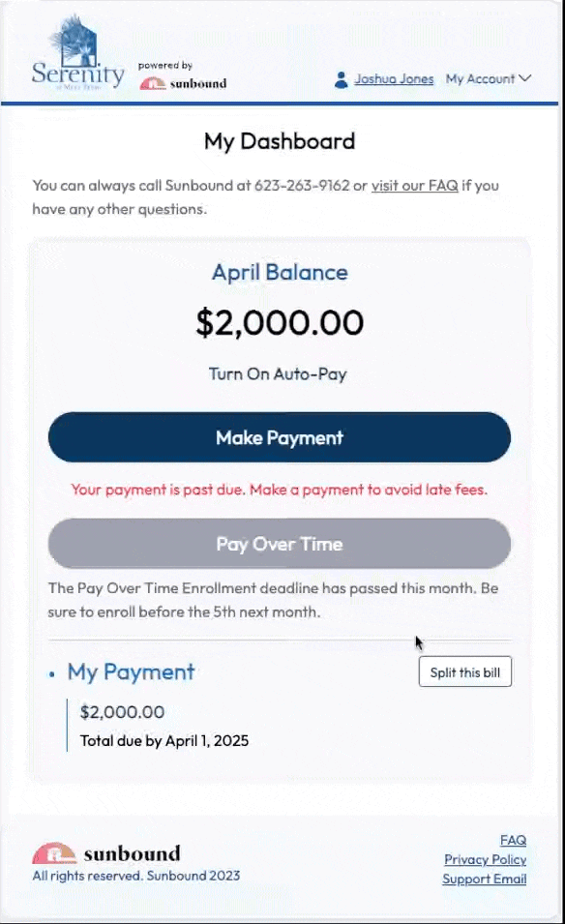Turn On Auto-Pay
The width and height of the screenshot is (565, 924).
[278, 374]
